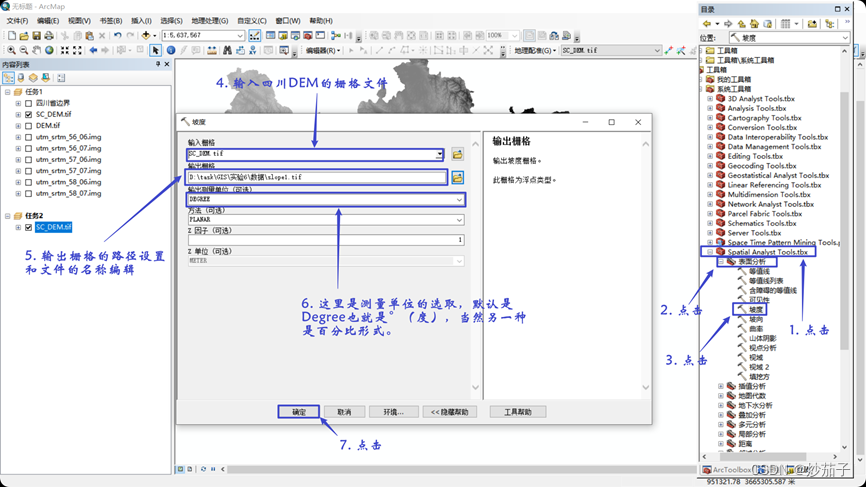Click Catalog Back arrow icon
This screenshot has height=487, width=866.
tap(707, 24)
